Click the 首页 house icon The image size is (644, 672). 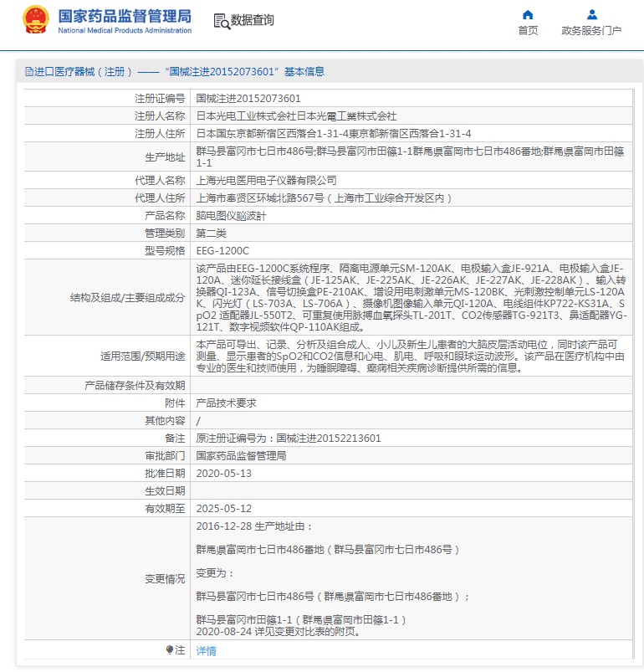tap(528, 14)
